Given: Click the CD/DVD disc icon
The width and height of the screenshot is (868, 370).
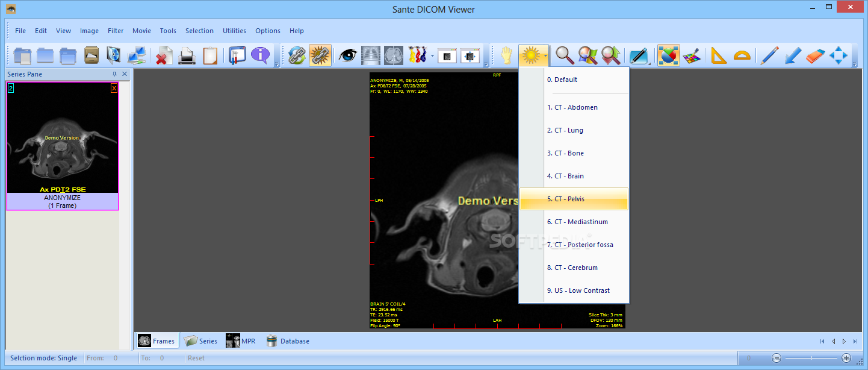Looking at the screenshot, I should click(114, 55).
